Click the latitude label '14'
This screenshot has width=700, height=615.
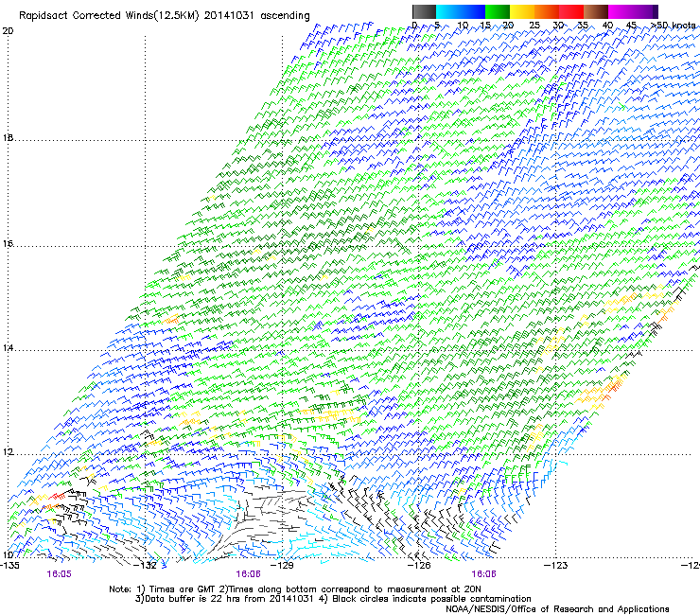(x=8, y=348)
